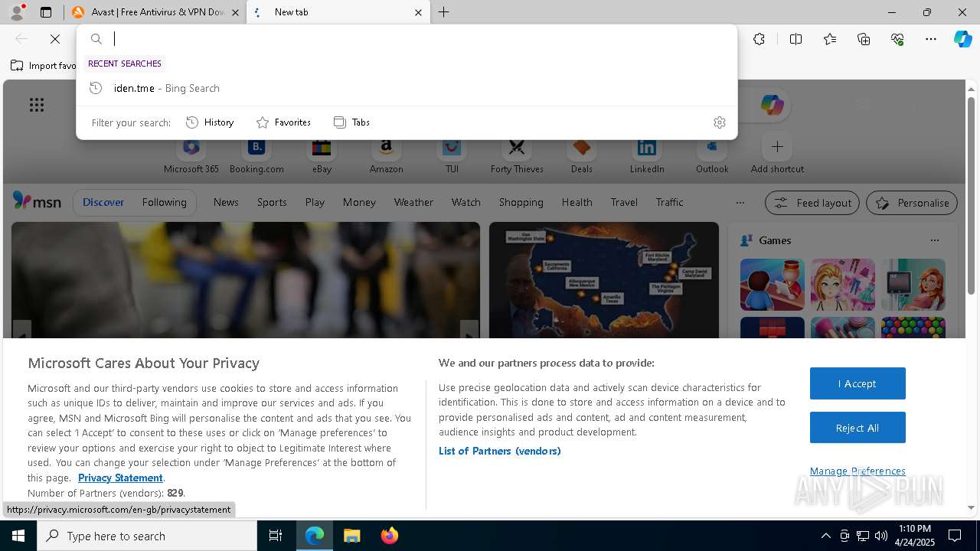Screen dimensions: 980x551
Task: Select the Discover feed tab
Action: 103,203
